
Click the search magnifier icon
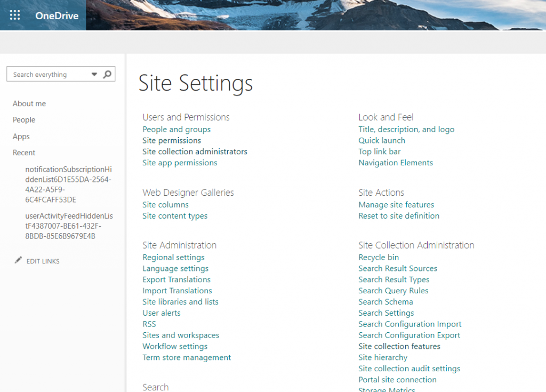(x=107, y=74)
